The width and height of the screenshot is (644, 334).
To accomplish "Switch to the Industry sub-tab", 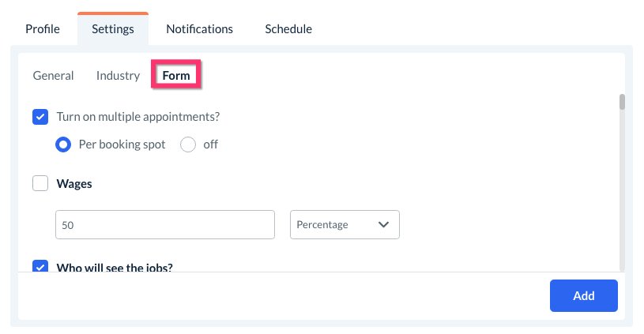I will click(x=118, y=76).
